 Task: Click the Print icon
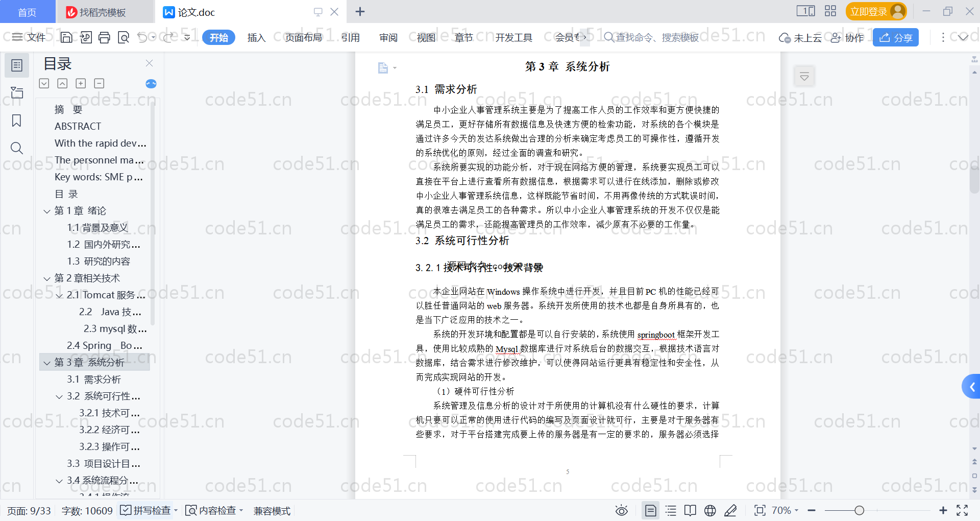point(104,37)
